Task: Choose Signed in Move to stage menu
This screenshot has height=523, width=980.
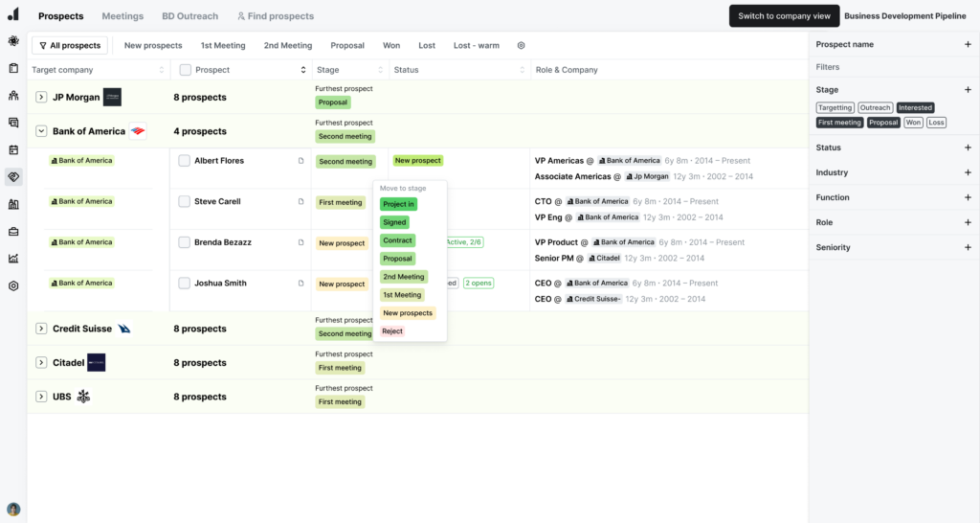Action: coord(394,222)
